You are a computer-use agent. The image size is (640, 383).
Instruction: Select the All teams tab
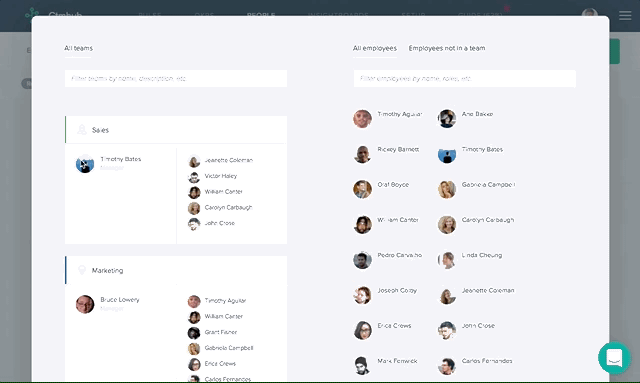(x=78, y=48)
